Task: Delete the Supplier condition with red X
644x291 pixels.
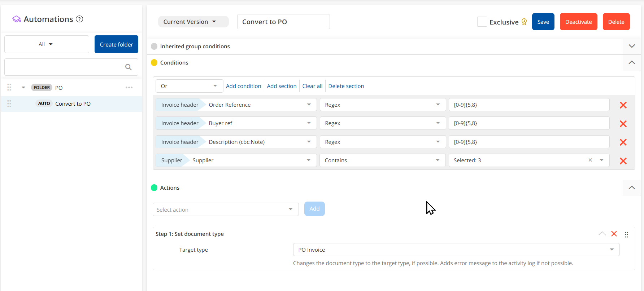Action: [x=623, y=161]
